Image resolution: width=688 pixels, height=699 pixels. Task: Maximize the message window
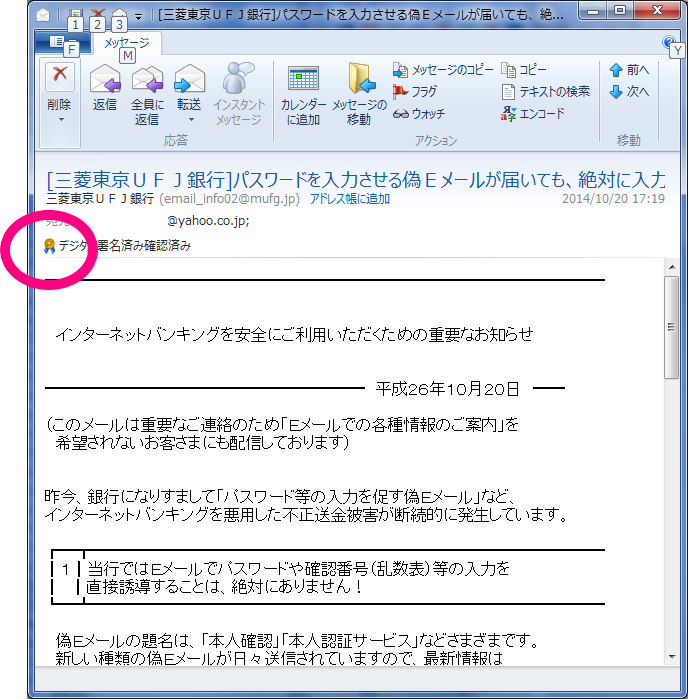620,11
